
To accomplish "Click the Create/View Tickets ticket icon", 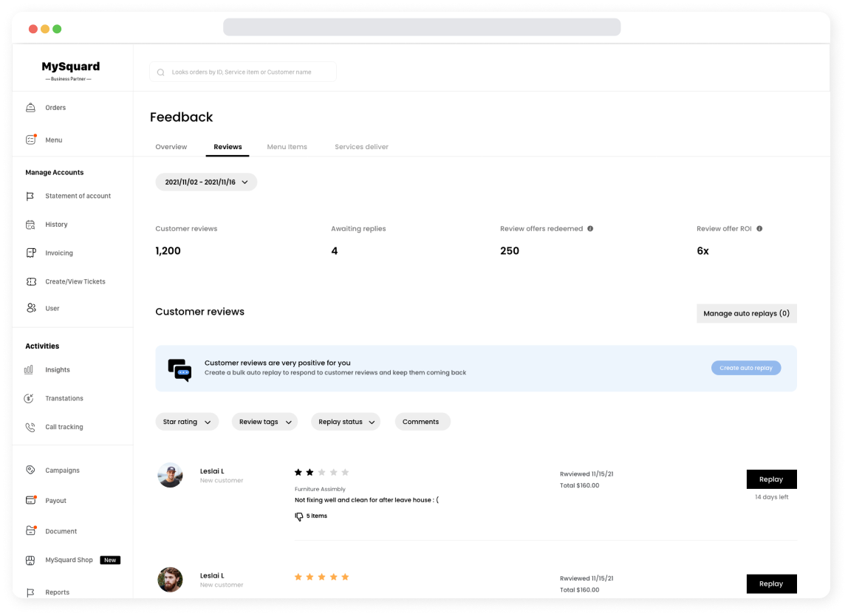I will [x=31, y=281].
